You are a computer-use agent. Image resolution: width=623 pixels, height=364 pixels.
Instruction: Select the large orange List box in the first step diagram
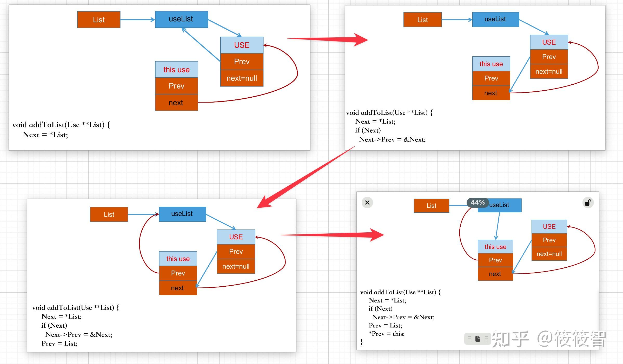(99, 20)
